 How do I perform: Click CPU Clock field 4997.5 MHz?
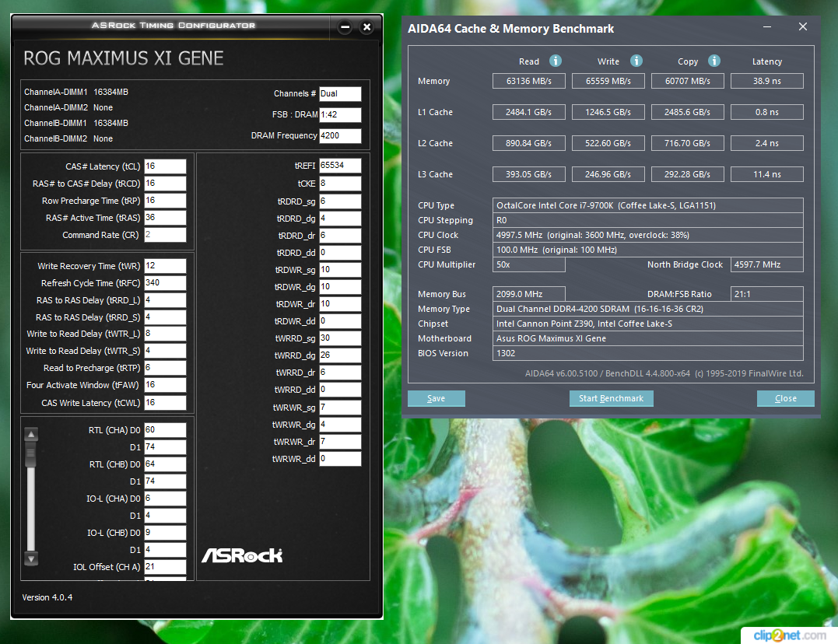(x=647, y=235)
